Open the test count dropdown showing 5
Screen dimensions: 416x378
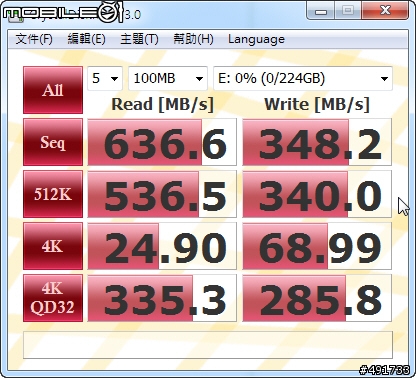click(105, 78)
